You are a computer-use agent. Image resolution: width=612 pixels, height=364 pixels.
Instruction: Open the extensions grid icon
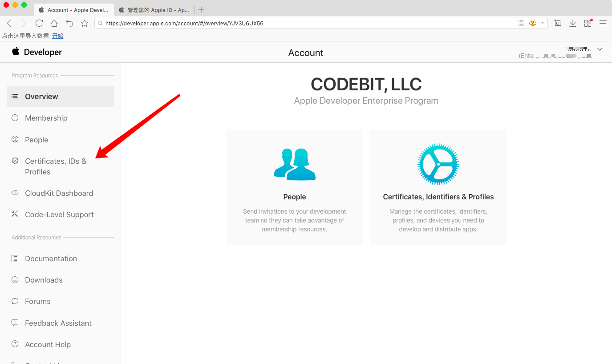tap(588, 23)
